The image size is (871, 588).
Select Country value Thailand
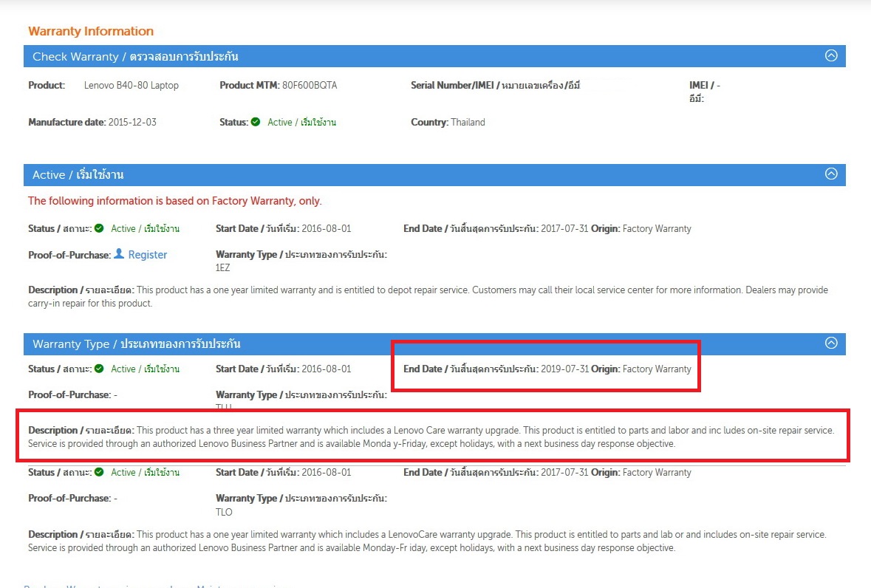pos(468,122)
